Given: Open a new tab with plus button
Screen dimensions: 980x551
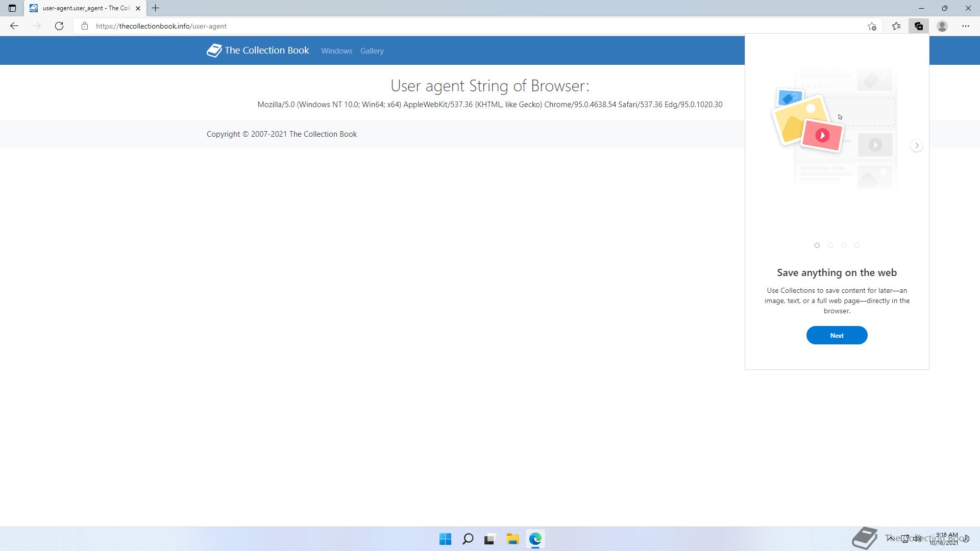Looking at the screenshot, I should coord(156,8).
